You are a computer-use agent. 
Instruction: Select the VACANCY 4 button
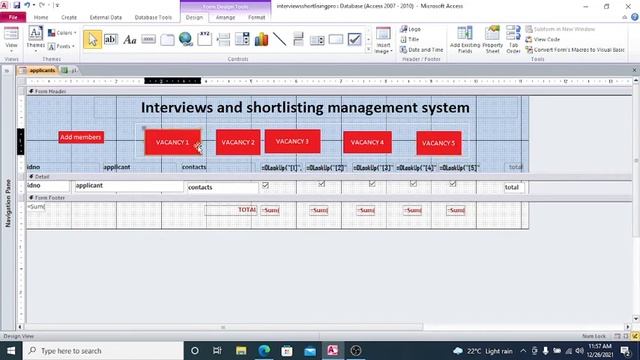click(367, 142)
